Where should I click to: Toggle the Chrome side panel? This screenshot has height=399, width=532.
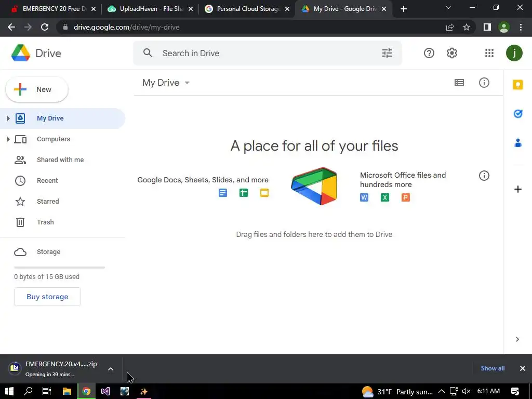487,27
